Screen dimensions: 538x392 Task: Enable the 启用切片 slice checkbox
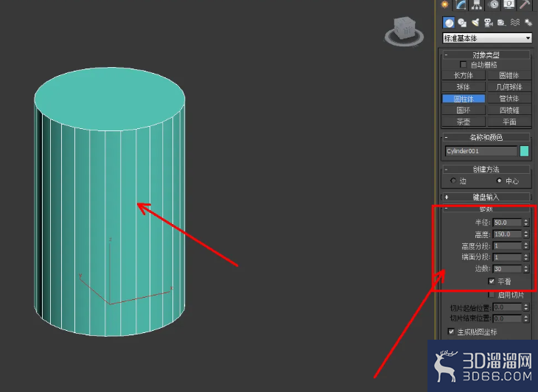point(492,295)
